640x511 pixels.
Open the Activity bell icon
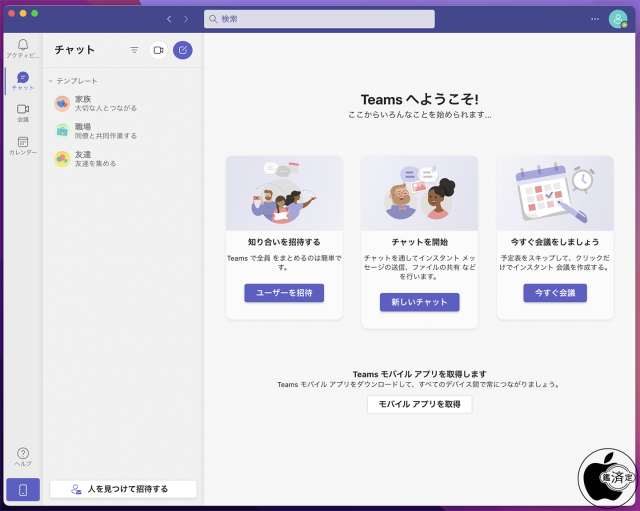point(23,44)
